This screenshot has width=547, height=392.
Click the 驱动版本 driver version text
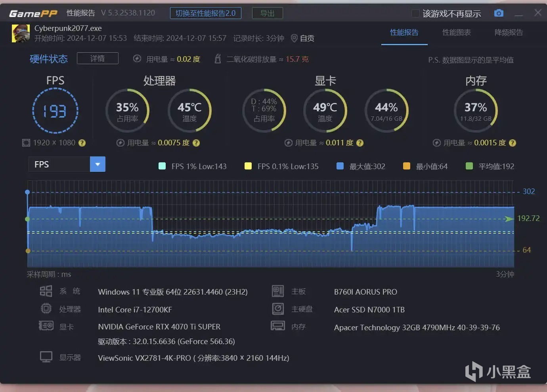click(x=166, y=341)
